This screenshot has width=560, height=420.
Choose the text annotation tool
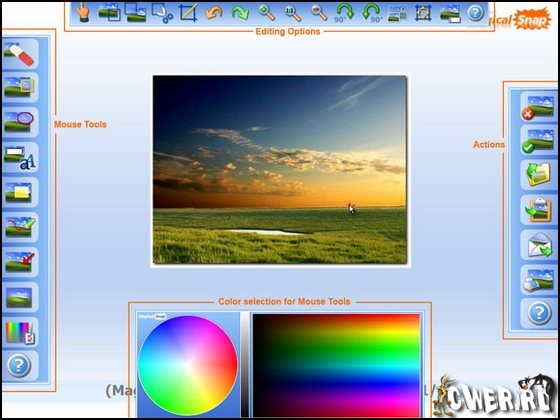tap(20, 158)
